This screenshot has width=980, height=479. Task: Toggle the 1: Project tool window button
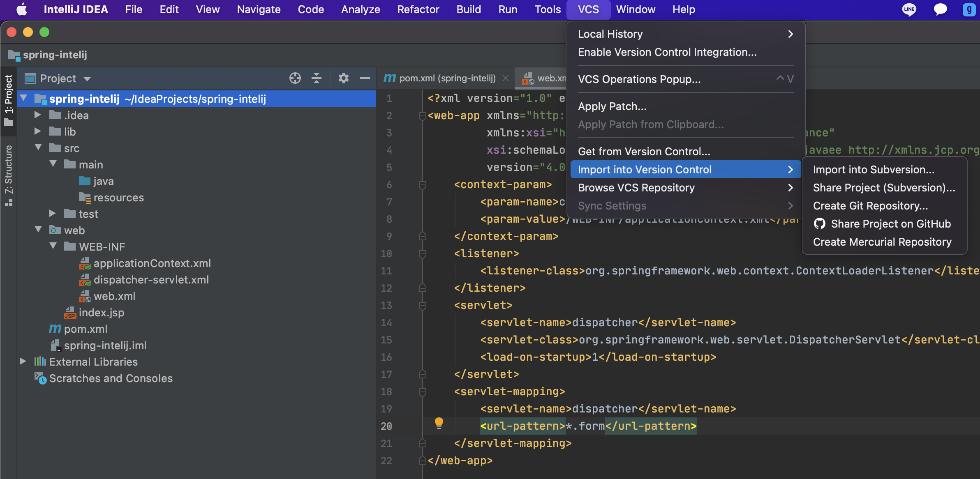pyautogui.click(x=8, y=100)
